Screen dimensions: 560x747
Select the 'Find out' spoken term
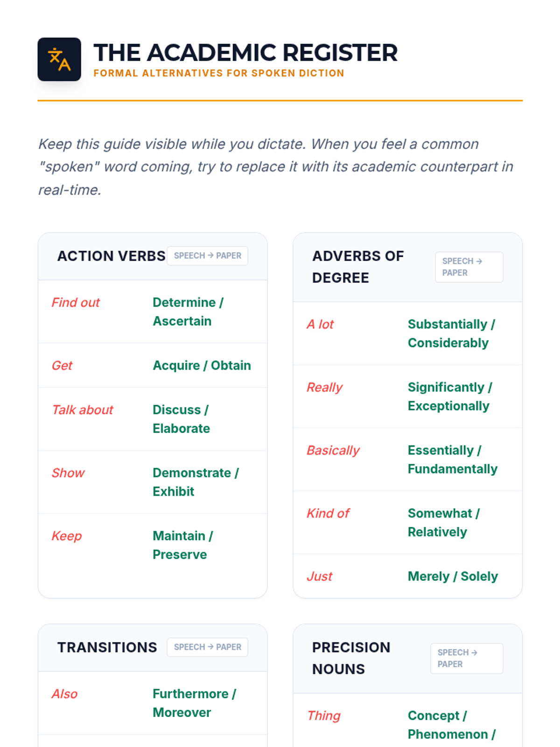(76, 303)
